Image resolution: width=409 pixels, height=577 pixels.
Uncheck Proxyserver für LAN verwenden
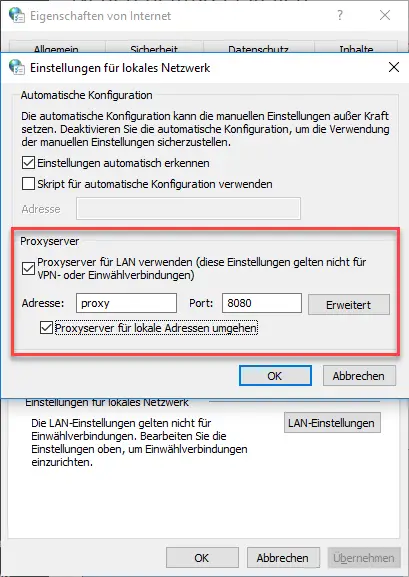click(x=28, y=269)
